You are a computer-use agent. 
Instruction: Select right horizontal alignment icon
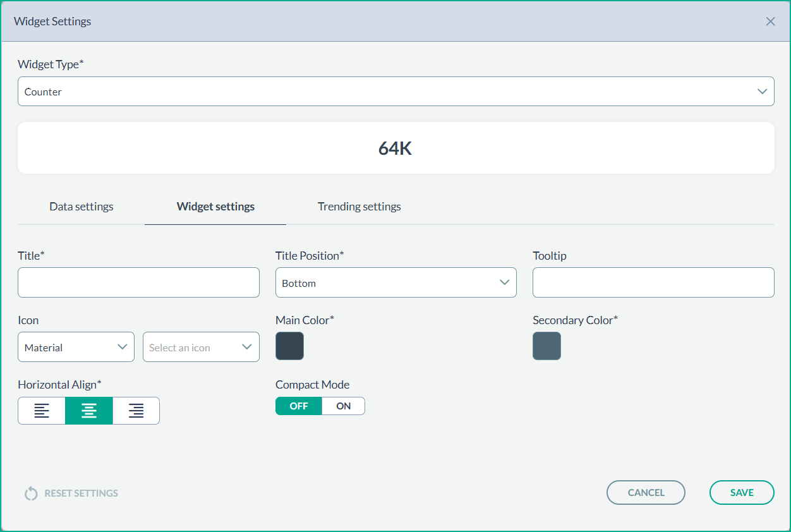[136, 411]
